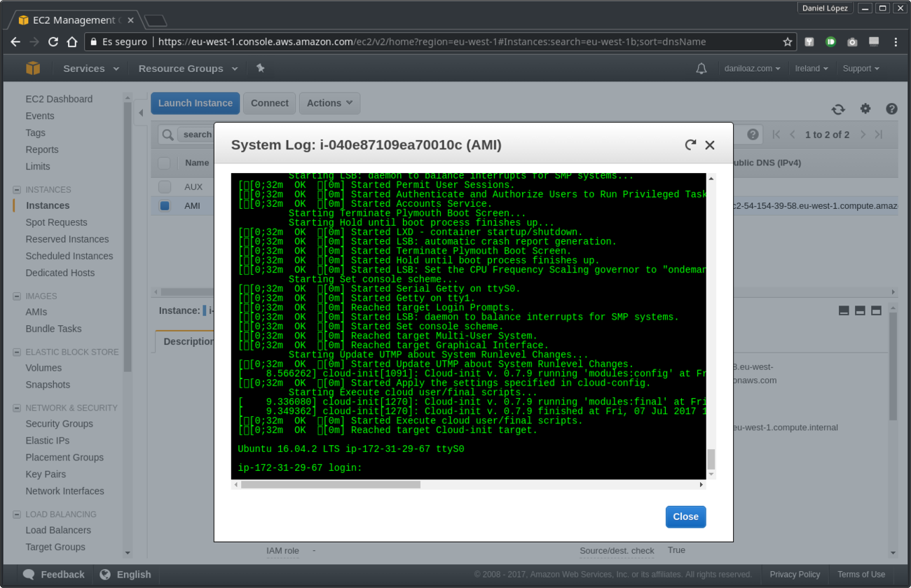This screenshot has width=911, height=588.
Task: Refresh the instances list
Action: [x=838, y=109]
